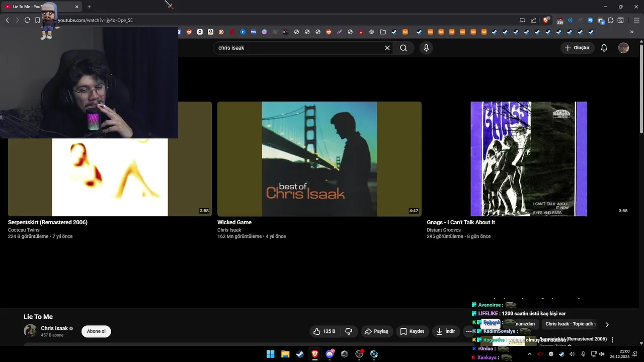
Task: Start voice search with the microphone icon
Action: 426,48
